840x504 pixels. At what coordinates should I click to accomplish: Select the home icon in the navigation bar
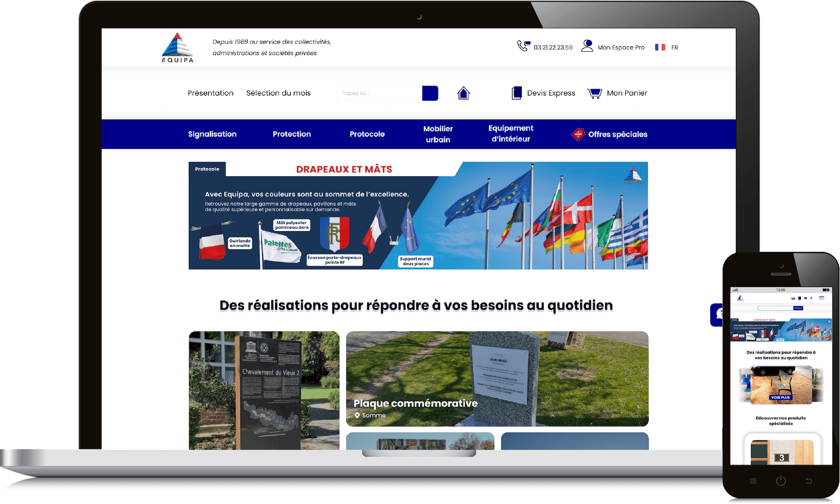click(x=462, y=93)
